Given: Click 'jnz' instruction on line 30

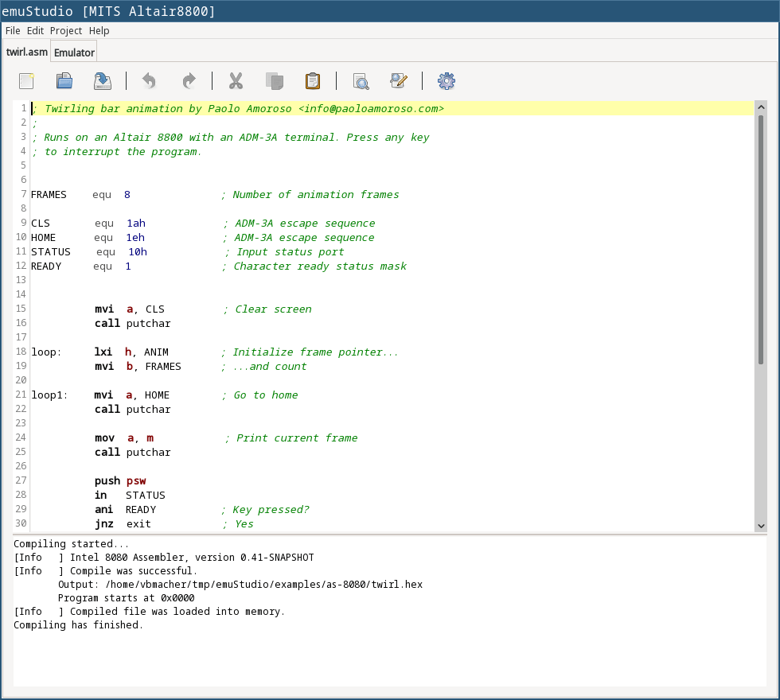Looking at the screenshot, I should [104, 524].
